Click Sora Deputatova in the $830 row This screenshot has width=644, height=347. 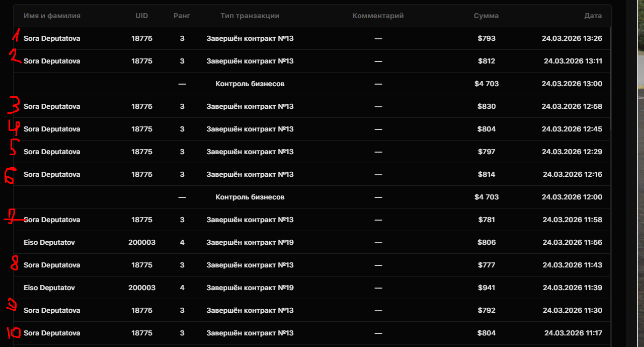tap(52, 106)
